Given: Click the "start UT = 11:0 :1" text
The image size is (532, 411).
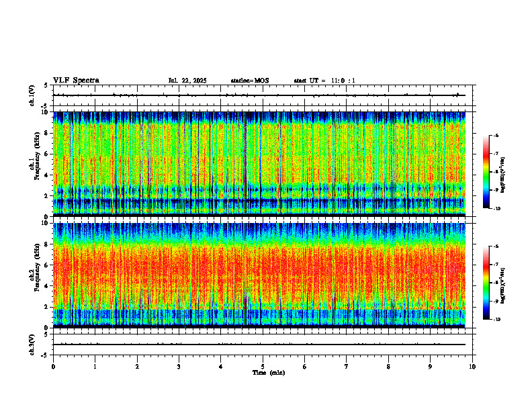Looking at the screenshot, I should tap(324, 81).
